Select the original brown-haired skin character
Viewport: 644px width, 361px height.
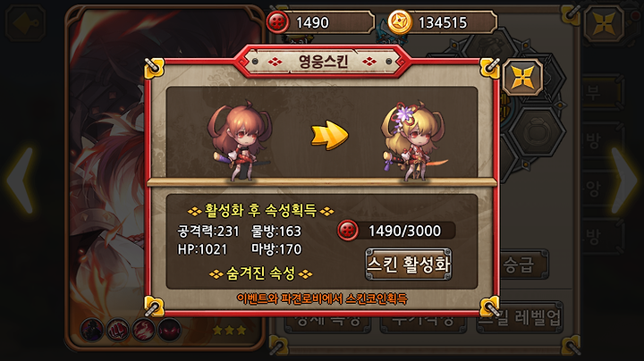pos(241,141)
